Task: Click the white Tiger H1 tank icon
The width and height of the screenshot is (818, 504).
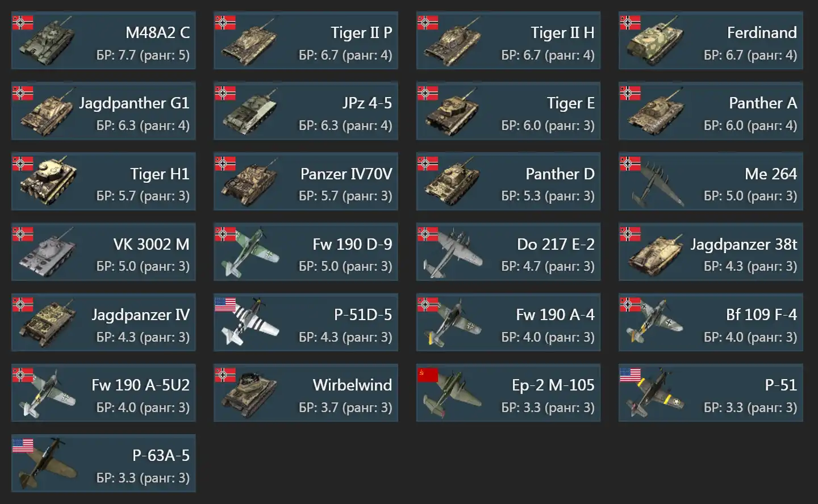Action: 47,182
